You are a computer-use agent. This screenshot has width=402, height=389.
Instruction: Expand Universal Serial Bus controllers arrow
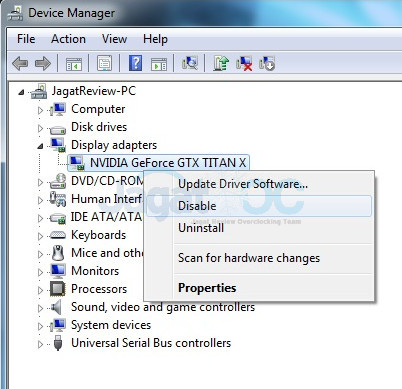click(x=40, y=344)
